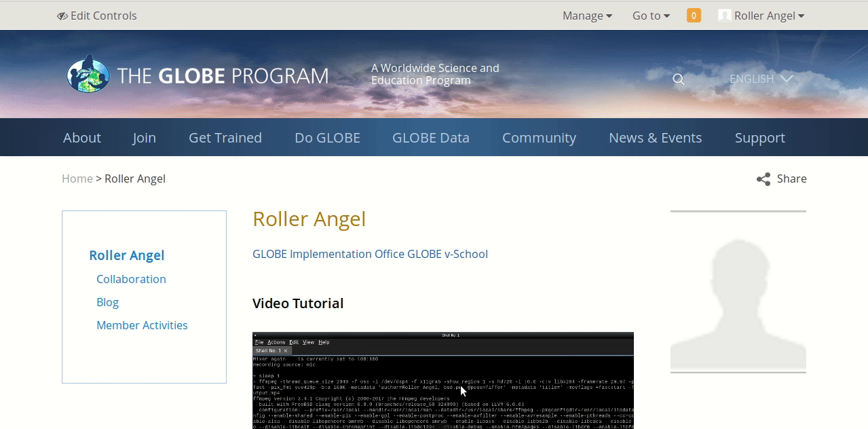Open the News & Events menu
The image size is (868, 429).
(656, 137)
